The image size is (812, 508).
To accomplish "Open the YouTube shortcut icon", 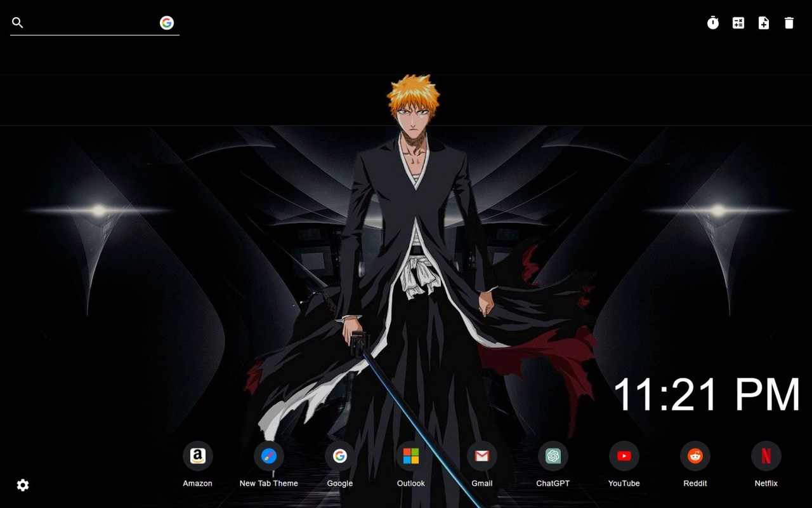I will pyautogui.click(x=624, y=456).
